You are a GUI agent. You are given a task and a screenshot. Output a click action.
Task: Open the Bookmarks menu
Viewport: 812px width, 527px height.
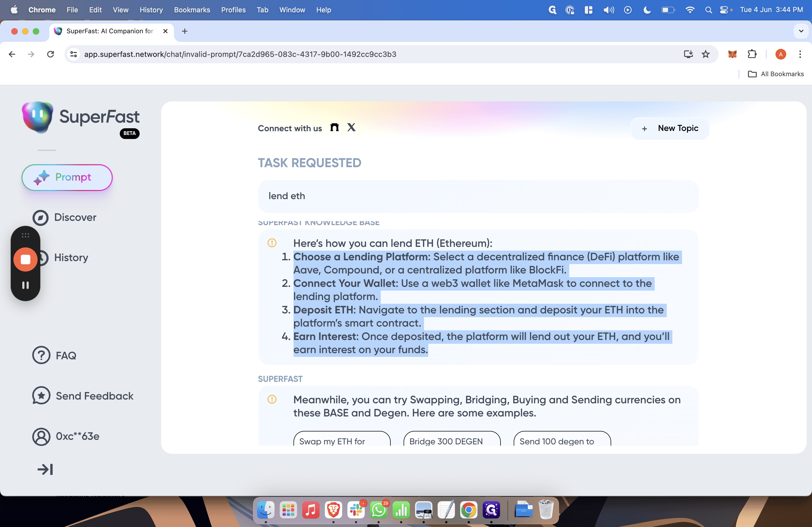pos(192,10)
